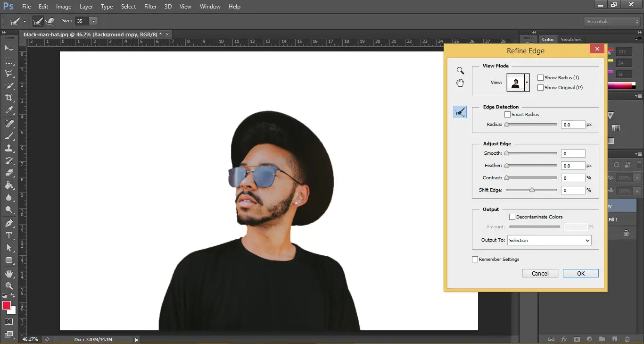Select the Polygonal Lasso tool
This screenshot has height=344, width=644.
coord(9,73)
